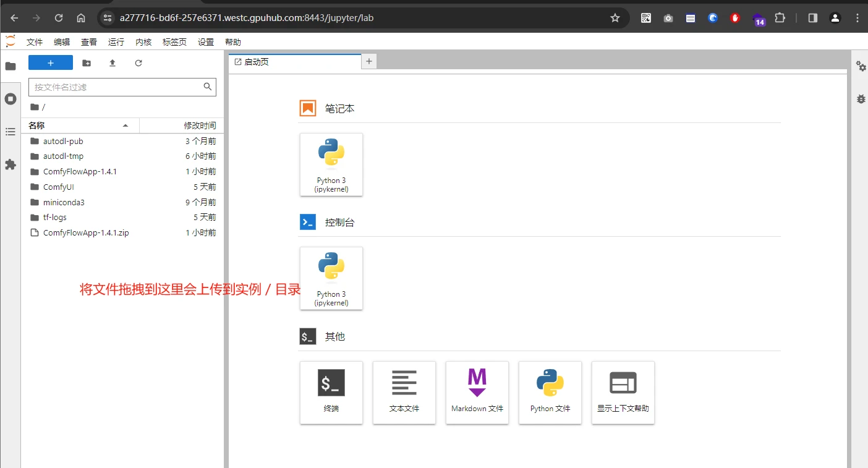The width and height of the screenshot is (868, 468).
Task: Select the miniconda3 folder
Action: tap(122, 202)
